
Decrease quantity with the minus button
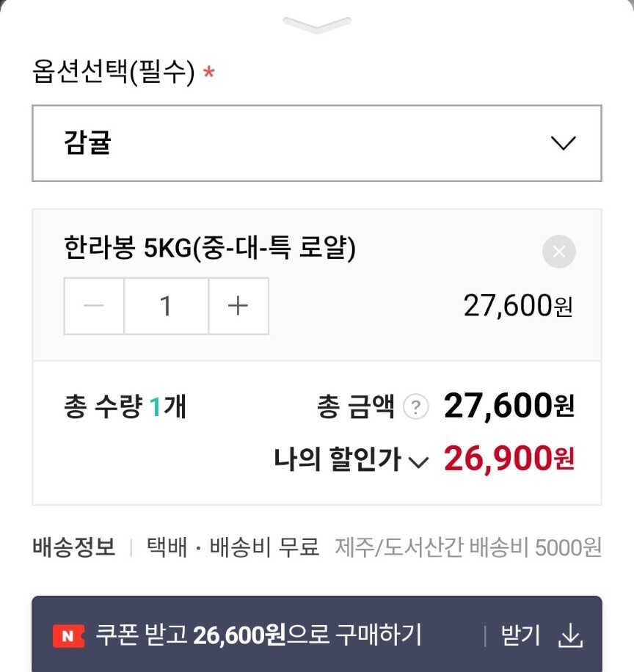pos(94,306)
